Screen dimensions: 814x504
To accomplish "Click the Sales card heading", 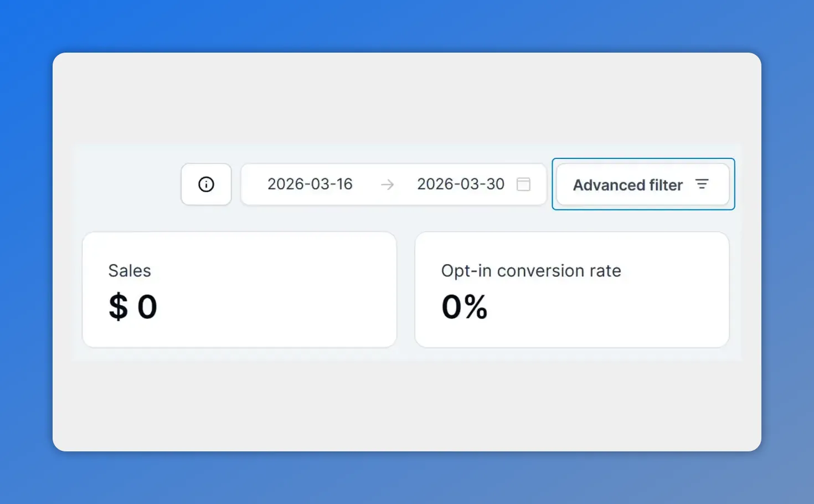I will (x=130, y=271).
